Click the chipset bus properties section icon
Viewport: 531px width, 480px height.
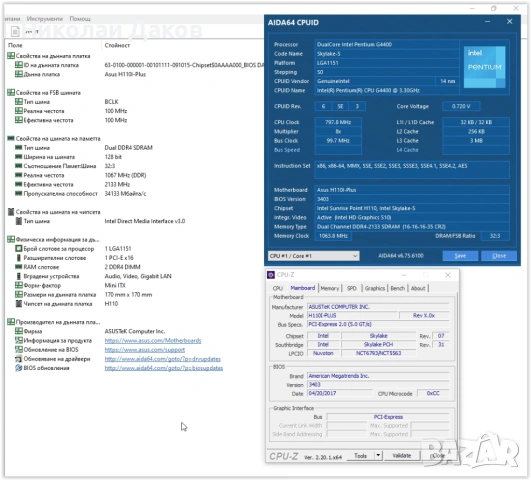click(x=11, y=212)
